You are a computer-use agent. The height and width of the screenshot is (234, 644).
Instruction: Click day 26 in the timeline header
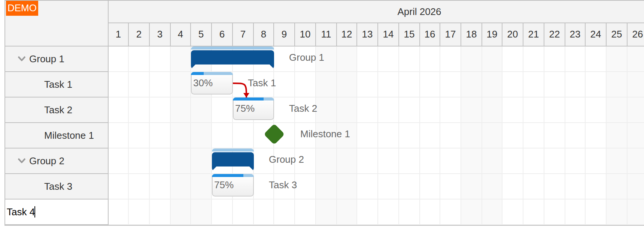point(637,34)
